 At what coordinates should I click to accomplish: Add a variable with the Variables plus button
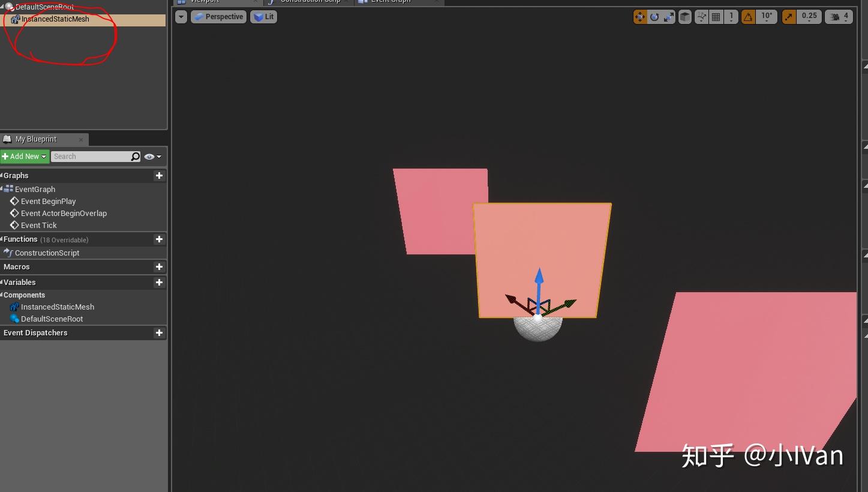point(159,283)
